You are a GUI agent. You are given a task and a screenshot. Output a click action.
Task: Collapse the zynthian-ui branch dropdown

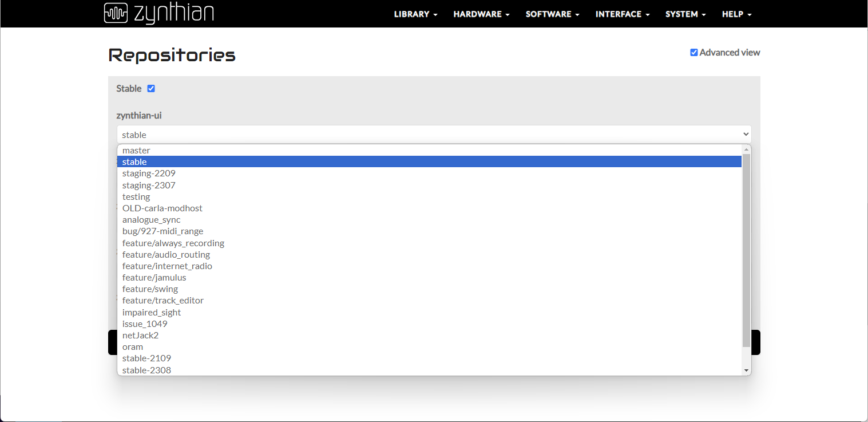pyautogui.click(x=434, y=135)
